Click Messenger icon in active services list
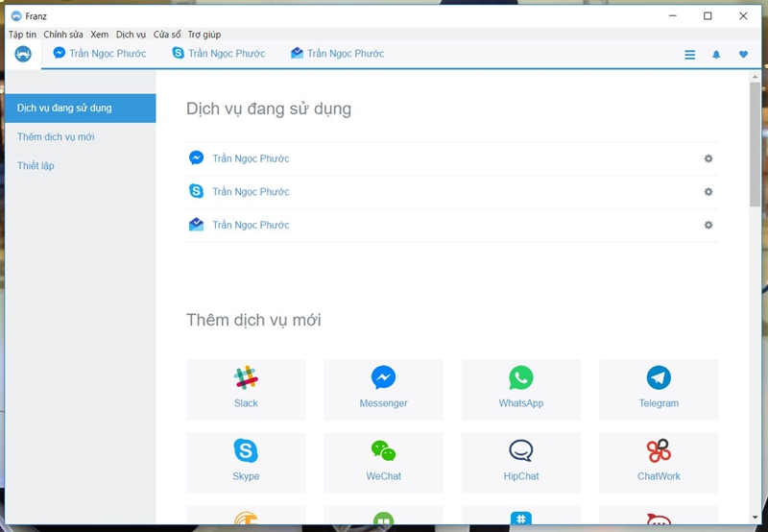Image resolution: width=768 pixels, height=532 pixels. coord(197,157)
